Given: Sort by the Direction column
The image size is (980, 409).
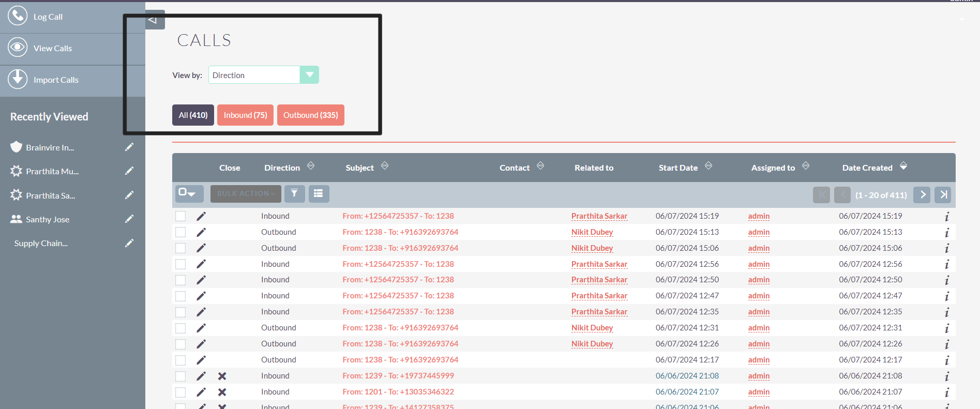Looking at the screenshot, I should (x=311, y=165).
